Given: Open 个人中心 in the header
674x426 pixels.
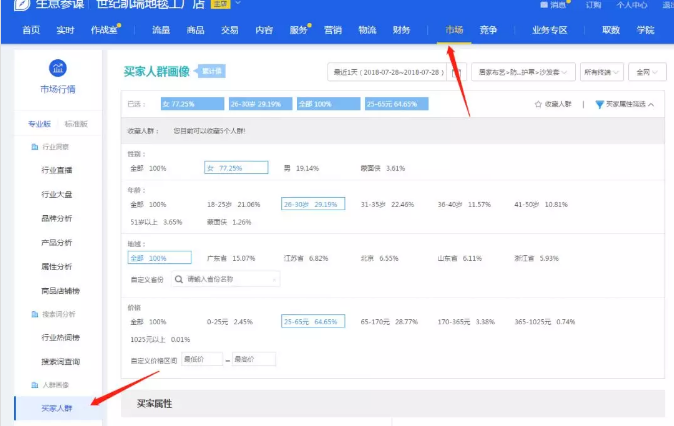Looking at the screenshot, I should pos(631,5).
